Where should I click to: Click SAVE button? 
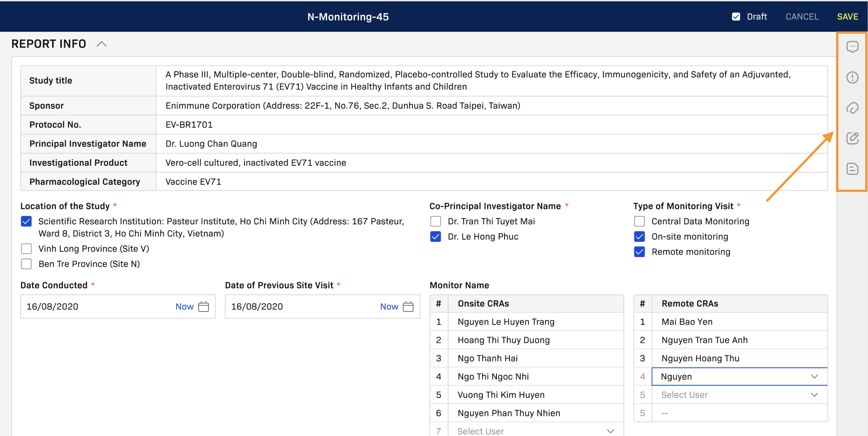click(x=847, y=17)
